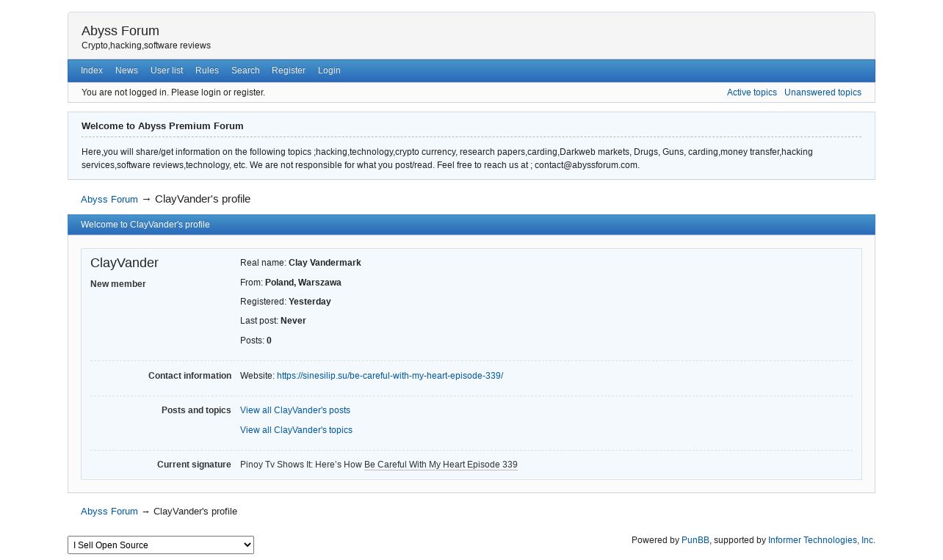Click the Welcome to Abyss Premium Forum heading
943x560 pixels.
[162, 126]
